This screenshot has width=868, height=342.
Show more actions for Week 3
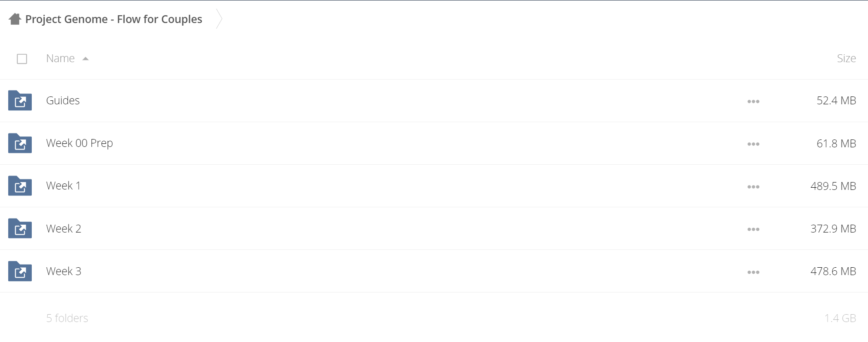[753, 272]
